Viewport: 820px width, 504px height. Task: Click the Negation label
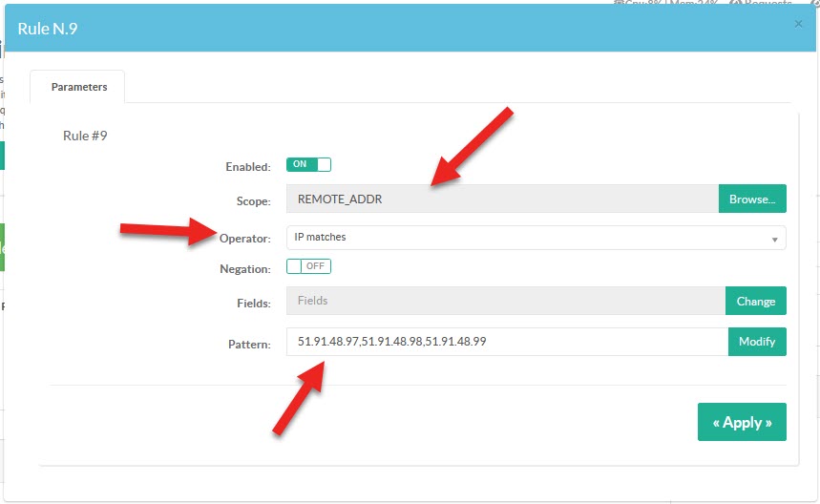click(245, 269)
